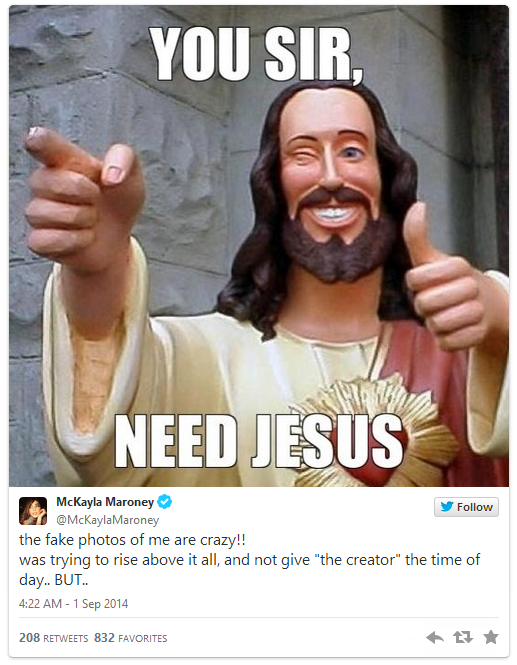View the 208 retweets list
Image resolution: width=517 pixels, height=665 pixels.
53,638
